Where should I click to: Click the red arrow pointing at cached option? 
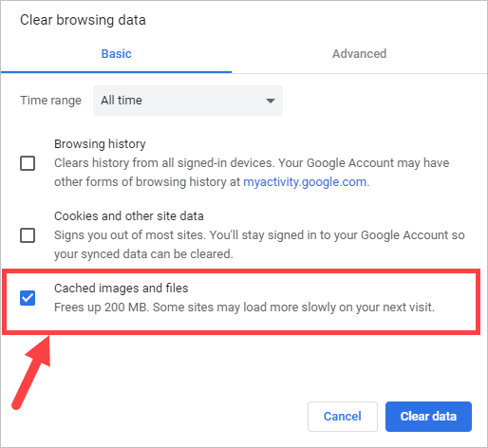[x=31, y=373]
